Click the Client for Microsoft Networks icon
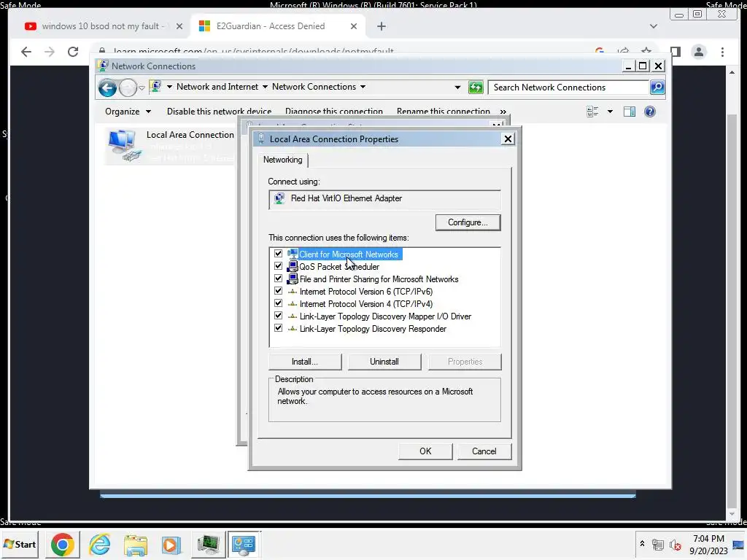The image size is (747, 560). pyautogui.click(x=293, y=254)
